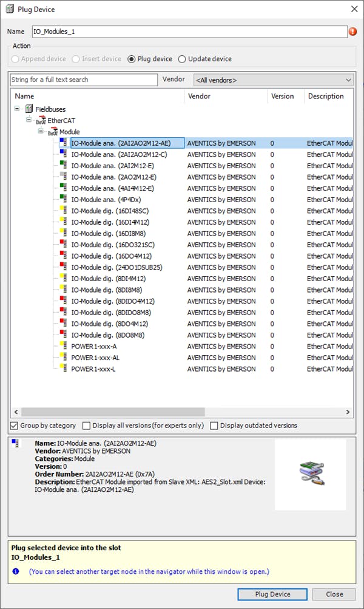Click the icon of IO-Module dig. (8DIDO8M8)
Screen dimensions: 364x609
(x=63, y=311)
